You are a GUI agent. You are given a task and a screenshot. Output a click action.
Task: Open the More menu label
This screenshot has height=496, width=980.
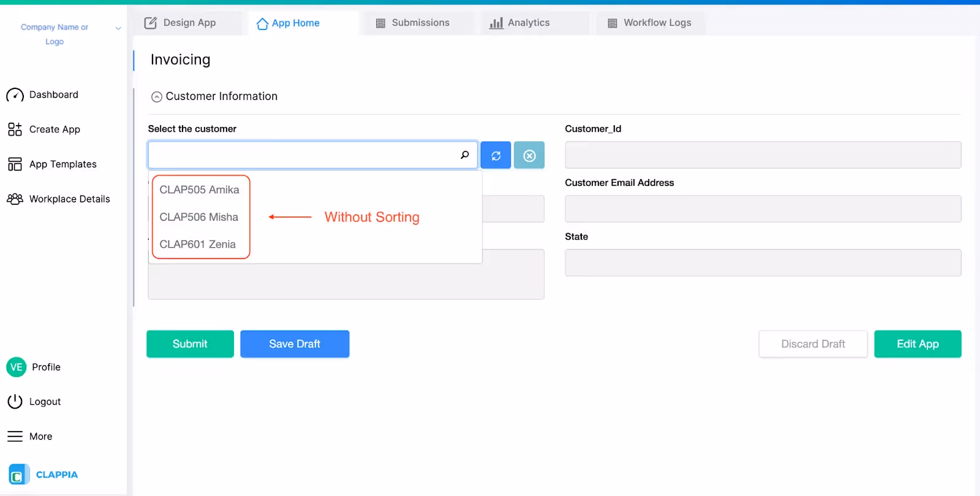(40, 437)
